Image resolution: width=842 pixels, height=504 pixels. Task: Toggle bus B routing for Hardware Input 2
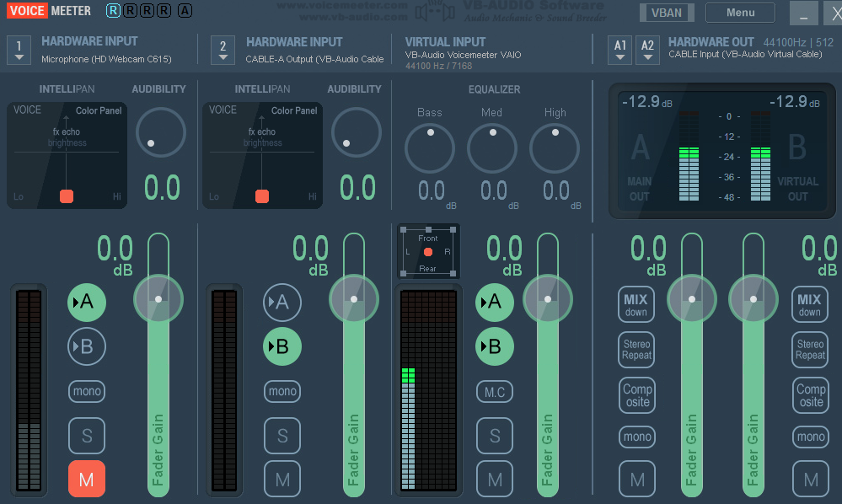click(282, 346)
